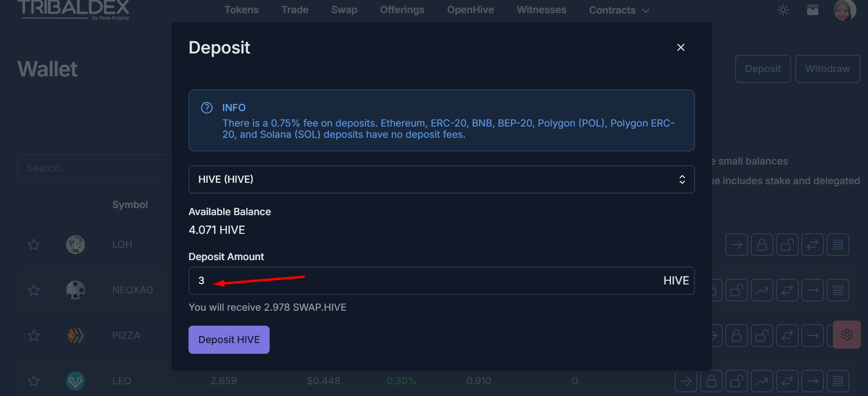Click the LEO row arrow icon left of the padlock
Viewport: 868px width, 396px height.
686,381
